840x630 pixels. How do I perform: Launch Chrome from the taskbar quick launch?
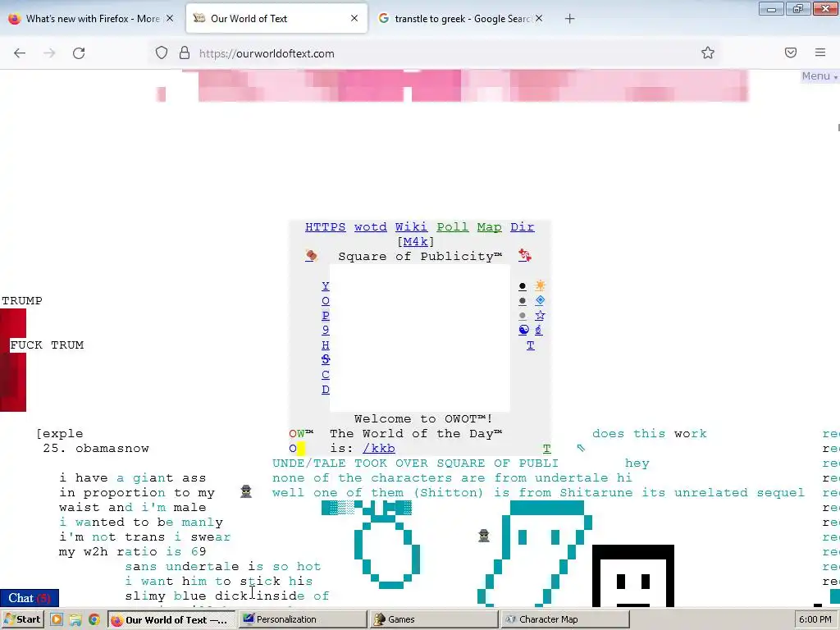tap(94, 619)
